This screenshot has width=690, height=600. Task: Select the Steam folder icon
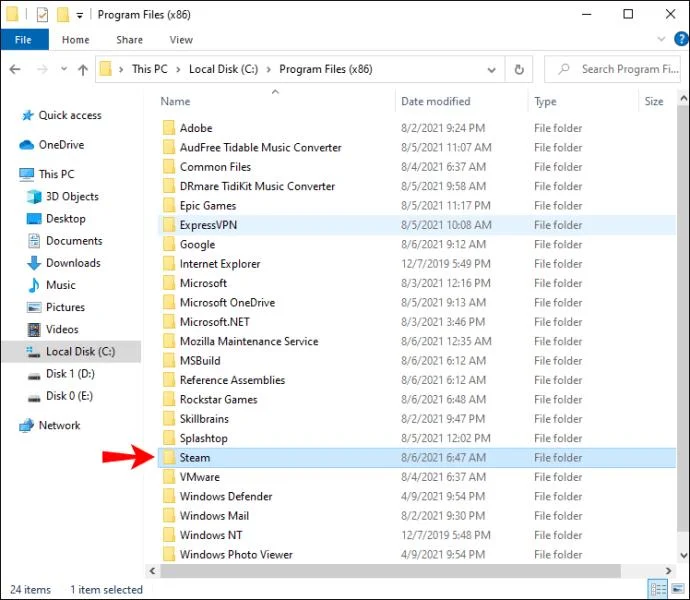tap(169, 457)
